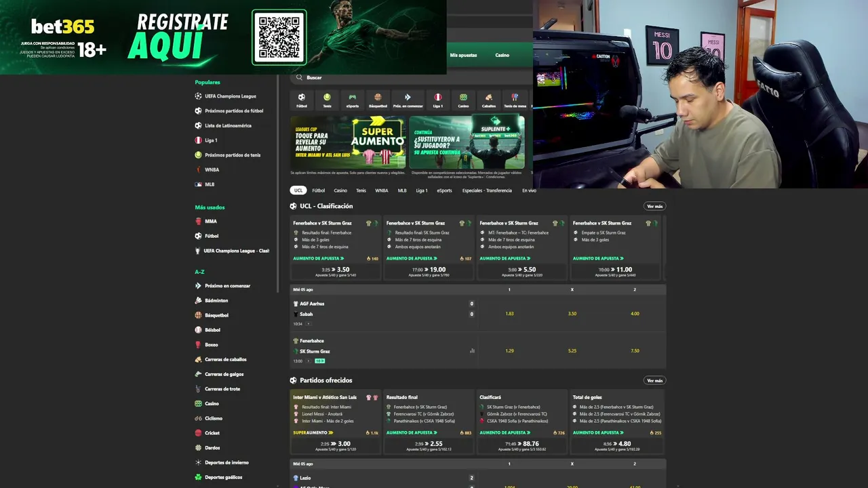Click the Liga 1 flag icon in sidebar
The image size is (868, 488).
(x=199, y=140)
